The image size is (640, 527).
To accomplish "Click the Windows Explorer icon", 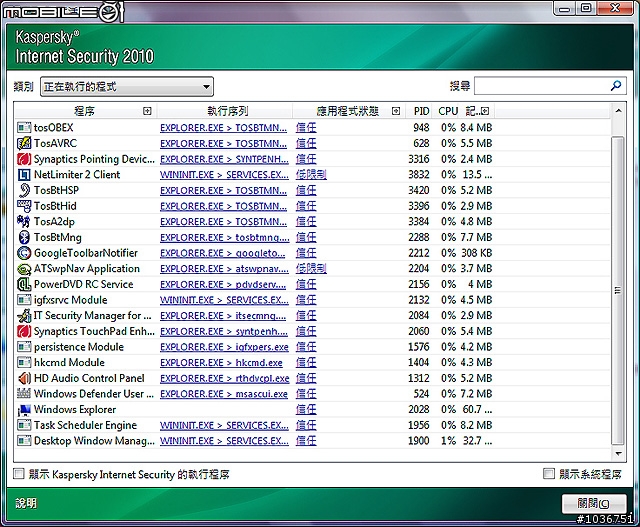I will [x=24, y=409].
